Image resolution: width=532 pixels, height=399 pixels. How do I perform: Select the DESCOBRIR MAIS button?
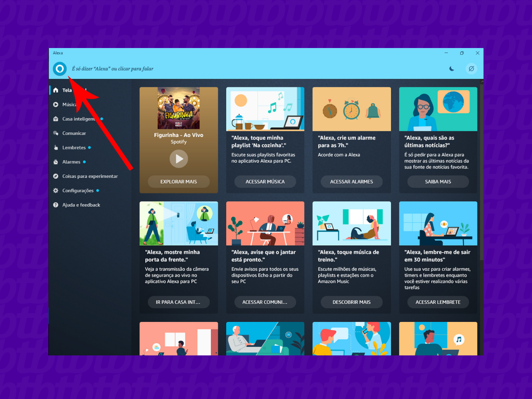[351, 302]
